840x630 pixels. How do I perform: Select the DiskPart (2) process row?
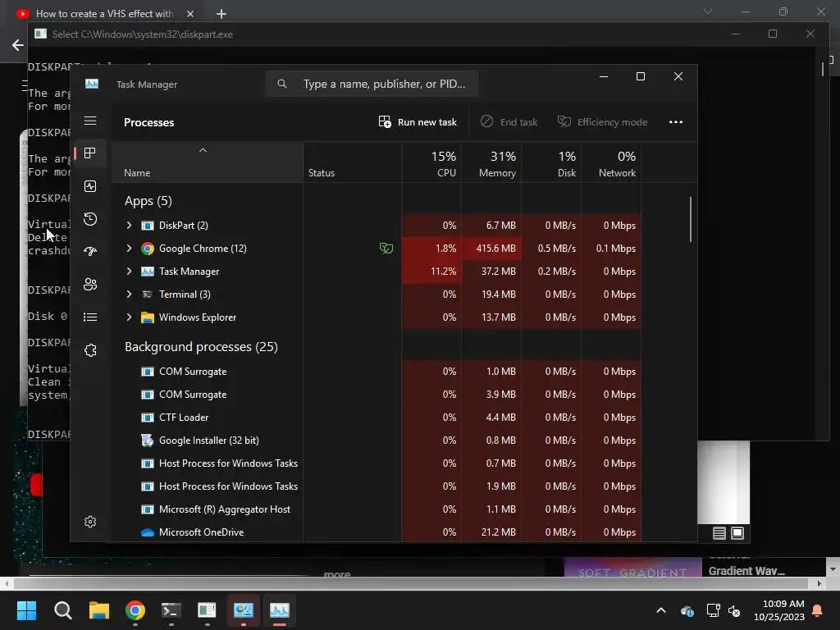click(x=377, y=225)
